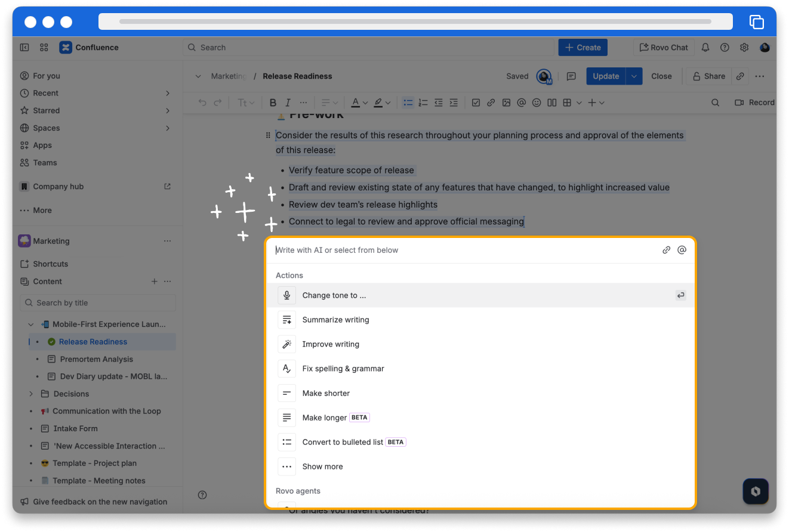
Task: Expand the Spaces menu chevron
Action: tap(168, 128)
